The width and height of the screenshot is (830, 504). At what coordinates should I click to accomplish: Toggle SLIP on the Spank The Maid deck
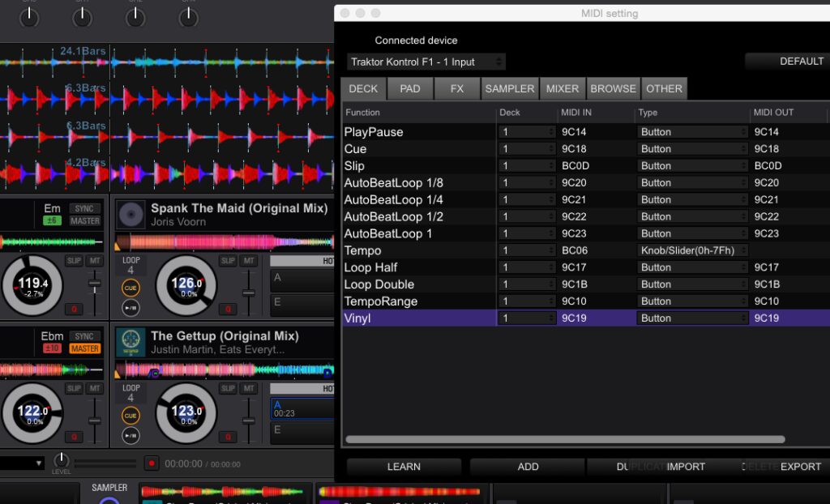tap(228, 260)
